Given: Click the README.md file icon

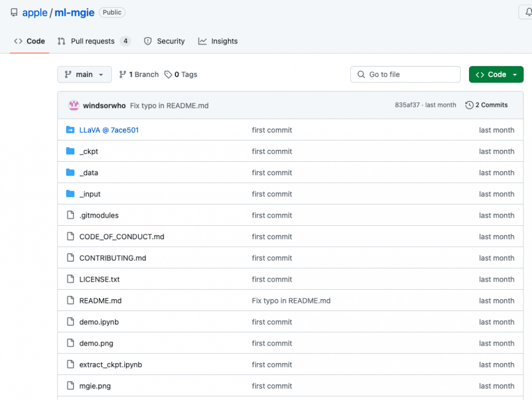Looking at the screenshot, I should [70, 300].
